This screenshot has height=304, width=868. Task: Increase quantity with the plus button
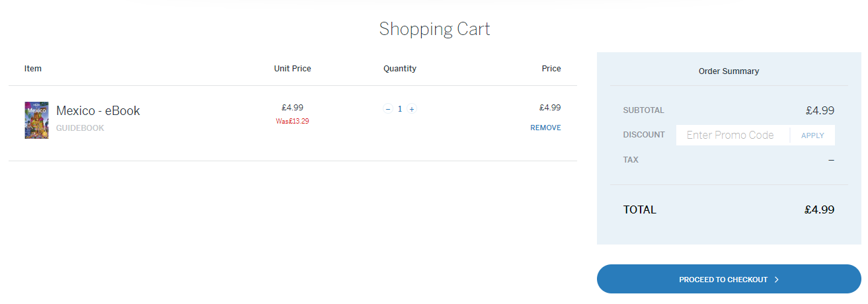(x=412, y=109)
